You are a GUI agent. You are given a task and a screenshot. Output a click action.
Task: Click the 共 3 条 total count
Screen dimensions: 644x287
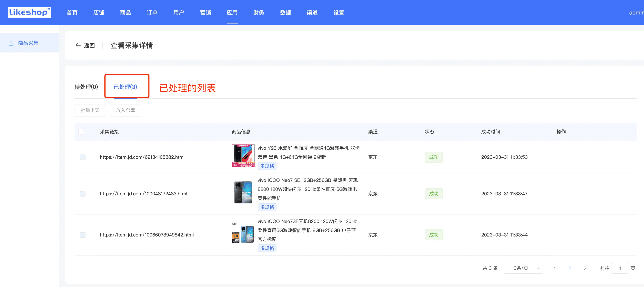click(490, 268)
